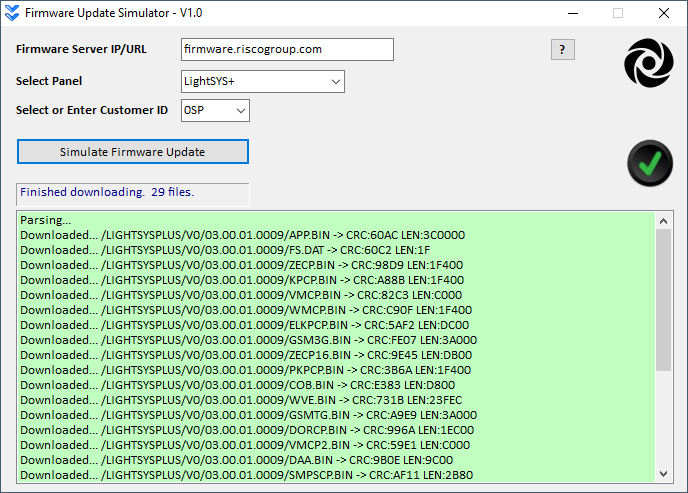Screen dimensions: 688x493
Task: Open the Customer ID OSP dropdown
Action: click(x=215, y=111)
